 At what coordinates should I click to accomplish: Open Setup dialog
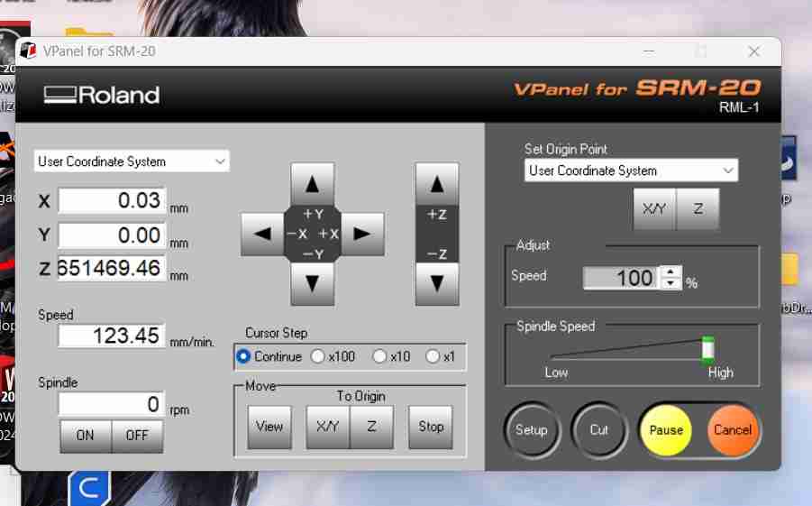pos(532,430)
